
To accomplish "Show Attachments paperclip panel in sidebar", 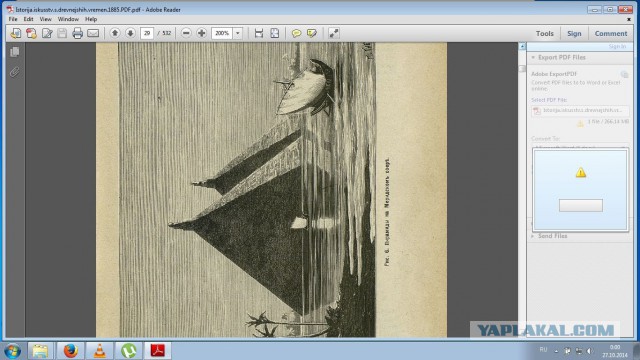I will [15, 72].
